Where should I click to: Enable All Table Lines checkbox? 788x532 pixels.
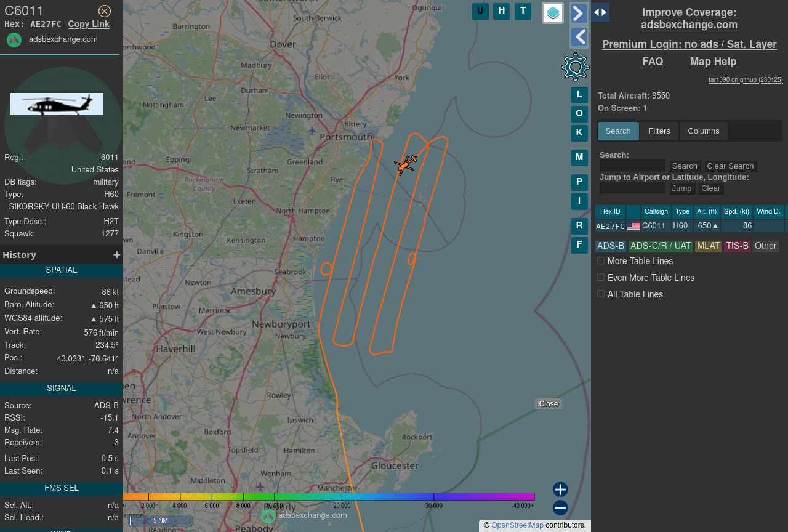[601, 294]
